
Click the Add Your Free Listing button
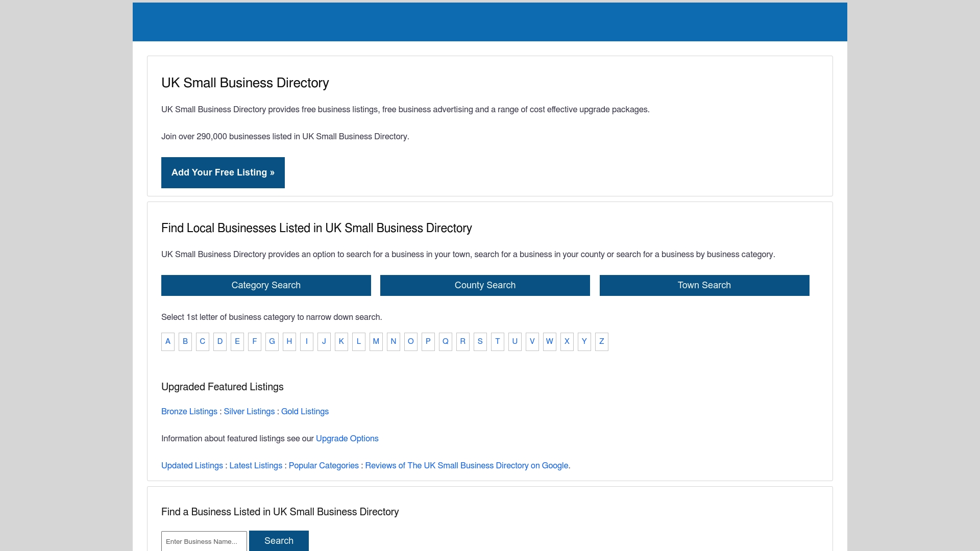point(223,172)
